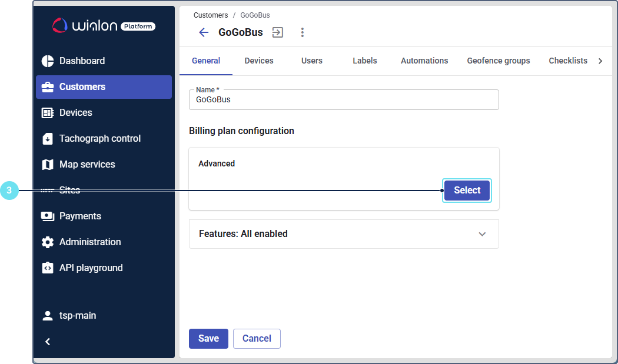618x364 pixels.
Task: Open Map services using map icon
Action: coord(48,165)
